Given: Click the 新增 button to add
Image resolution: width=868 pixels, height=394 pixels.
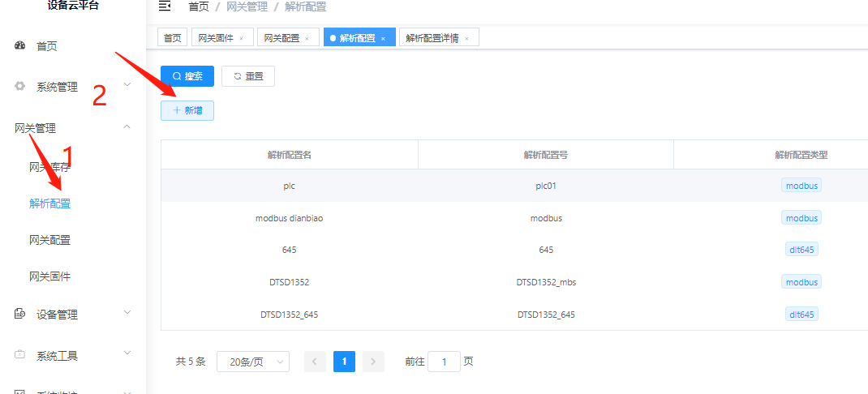Looking at the screenshot, I should (187, 110).
